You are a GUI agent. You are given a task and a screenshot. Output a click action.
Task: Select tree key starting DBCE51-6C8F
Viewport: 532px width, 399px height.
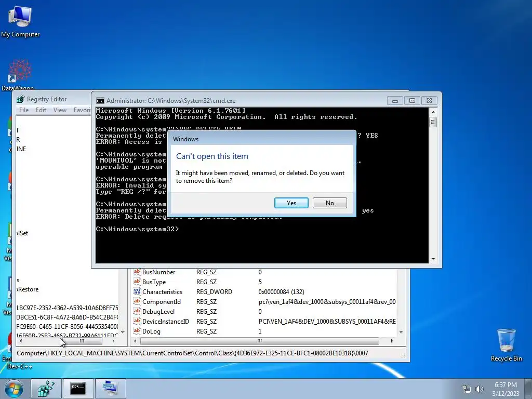click(67, 317)
